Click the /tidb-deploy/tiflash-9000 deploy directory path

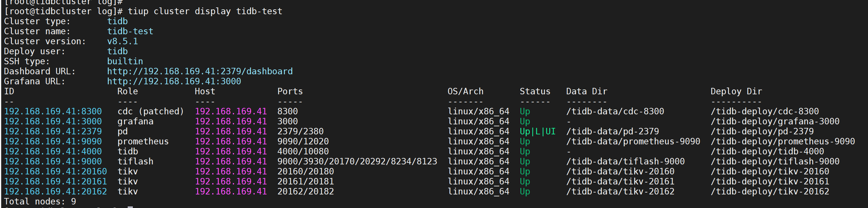click(775, 161)
